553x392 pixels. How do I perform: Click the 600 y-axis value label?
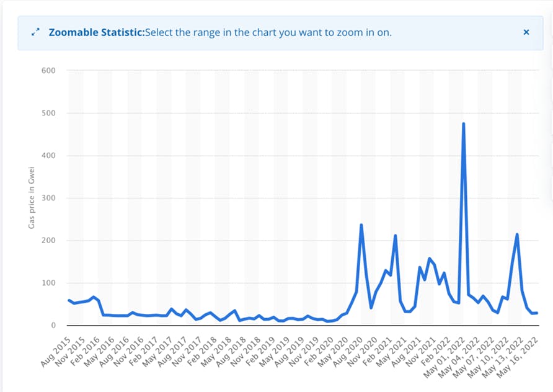tap(49, 71)
